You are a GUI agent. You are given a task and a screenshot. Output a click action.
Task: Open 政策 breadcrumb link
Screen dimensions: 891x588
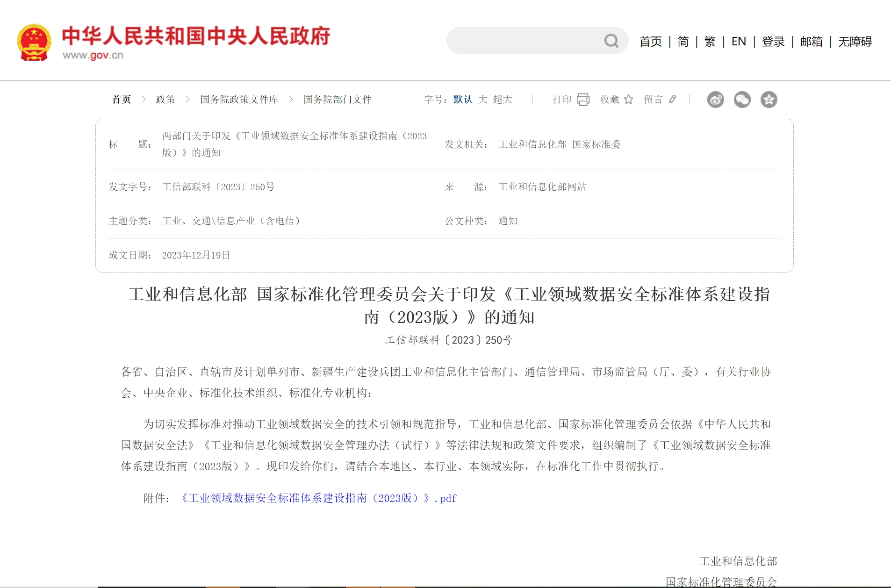click(x=165, y=100)
